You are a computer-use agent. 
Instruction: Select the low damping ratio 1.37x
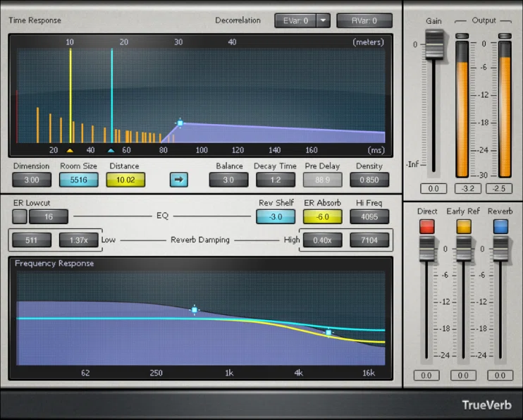click(x=79, y=240)
